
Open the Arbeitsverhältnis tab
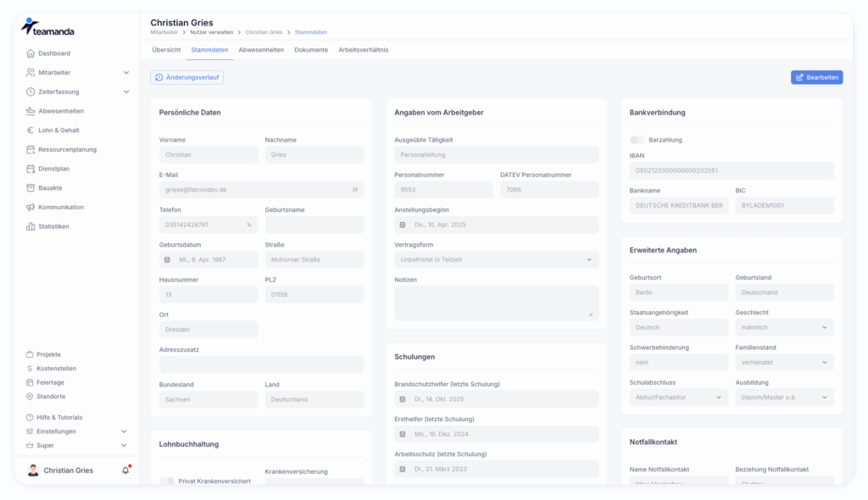click(x=363, y=50)
